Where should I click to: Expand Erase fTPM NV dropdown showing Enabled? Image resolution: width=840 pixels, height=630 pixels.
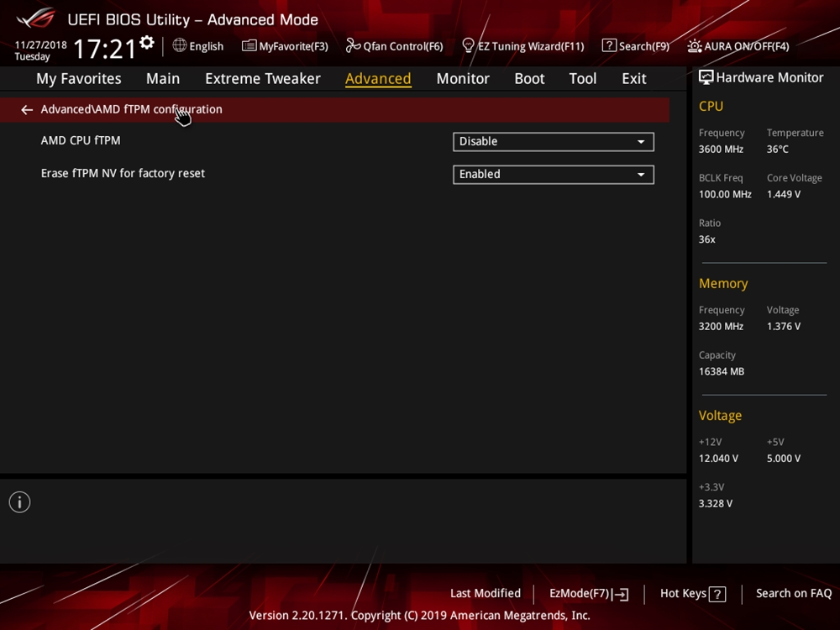point(554,175)
